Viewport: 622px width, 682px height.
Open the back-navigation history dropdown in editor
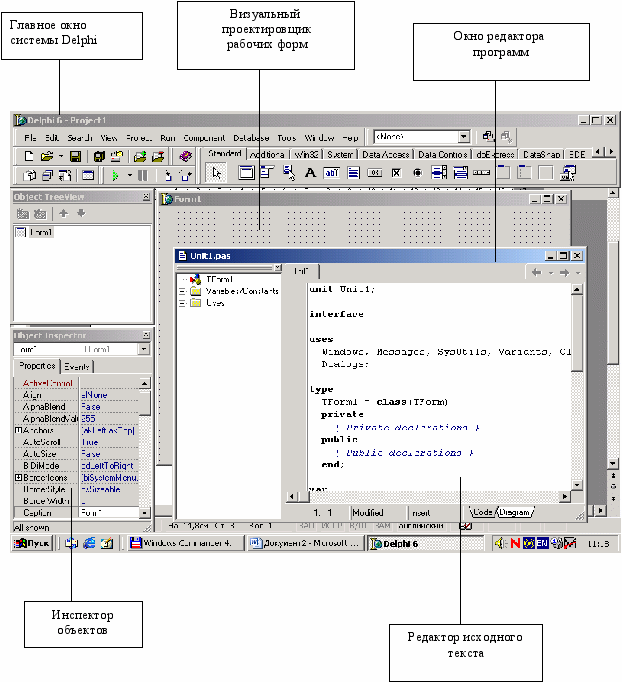point(551,273)
